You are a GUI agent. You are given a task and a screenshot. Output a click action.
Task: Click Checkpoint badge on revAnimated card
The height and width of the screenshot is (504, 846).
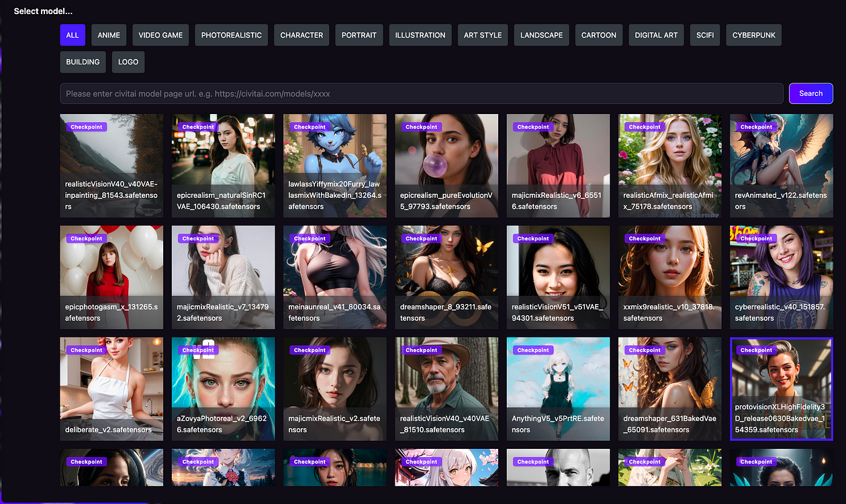tap(756, 127)
